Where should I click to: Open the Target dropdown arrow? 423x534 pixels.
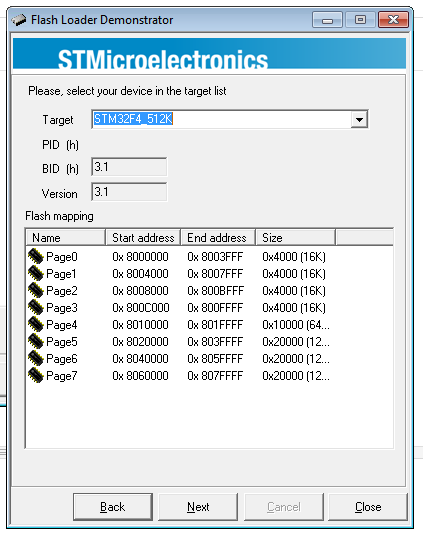[359, 119]
